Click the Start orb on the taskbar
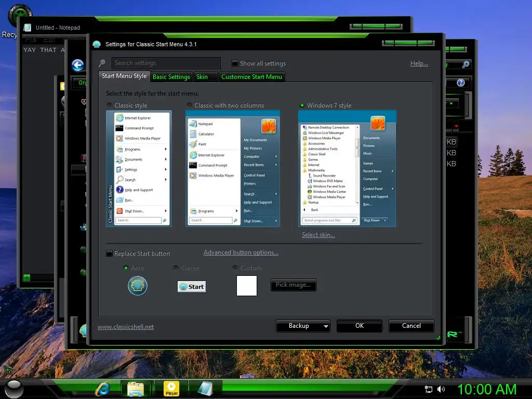This screenshot has height=399, width=532. (14, 390)
